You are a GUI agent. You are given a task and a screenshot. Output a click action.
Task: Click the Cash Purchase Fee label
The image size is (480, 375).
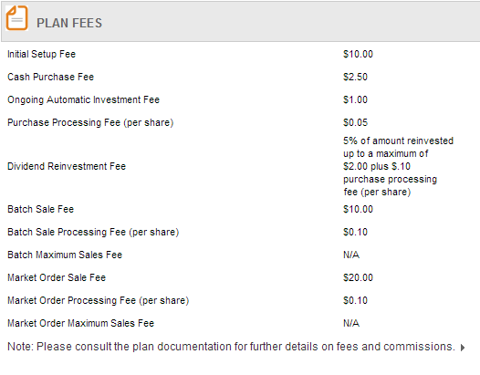51,77
